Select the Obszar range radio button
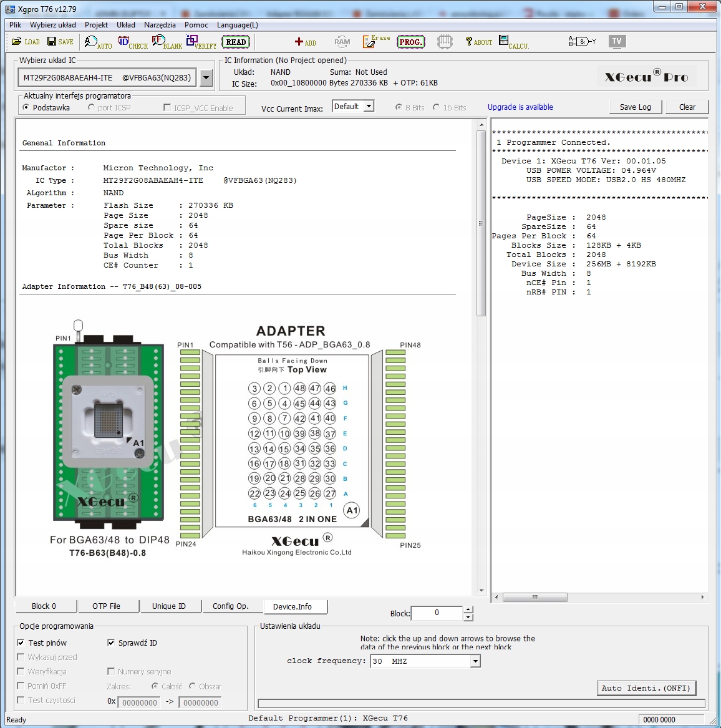Viewport: 721px width, 728px height. click(x=193, y=686)
